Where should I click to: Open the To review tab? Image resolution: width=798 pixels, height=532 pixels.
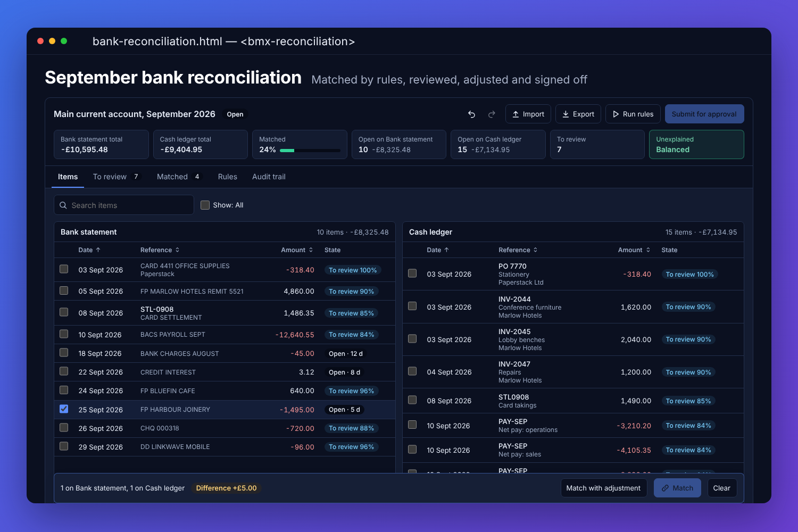(x=116, y=177)
